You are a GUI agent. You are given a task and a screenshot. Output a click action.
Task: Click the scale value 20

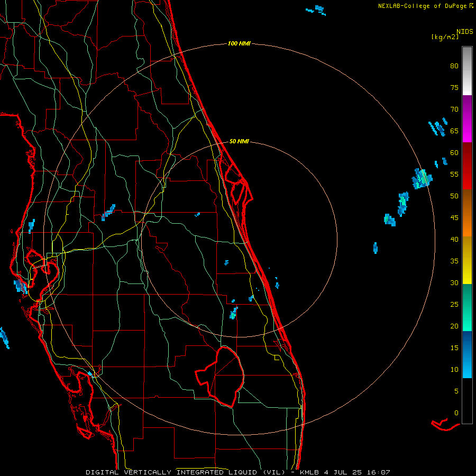pos(454,326)
